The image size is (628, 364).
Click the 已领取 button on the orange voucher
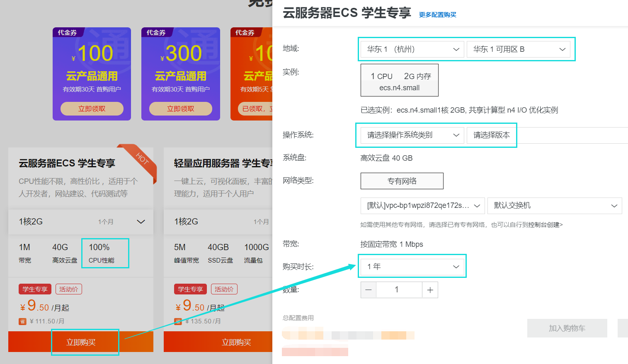[x=255, y=108]
